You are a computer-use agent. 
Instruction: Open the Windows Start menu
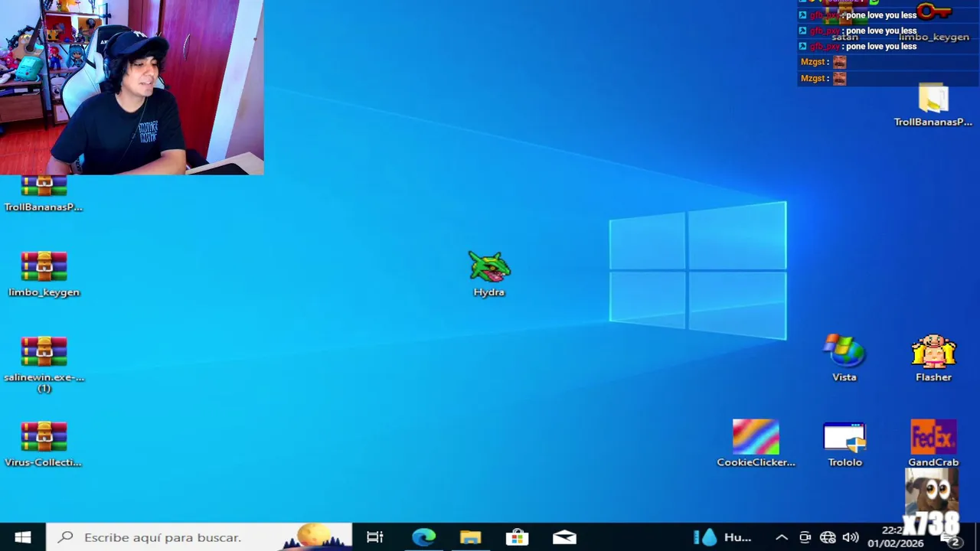pos(22,537)
